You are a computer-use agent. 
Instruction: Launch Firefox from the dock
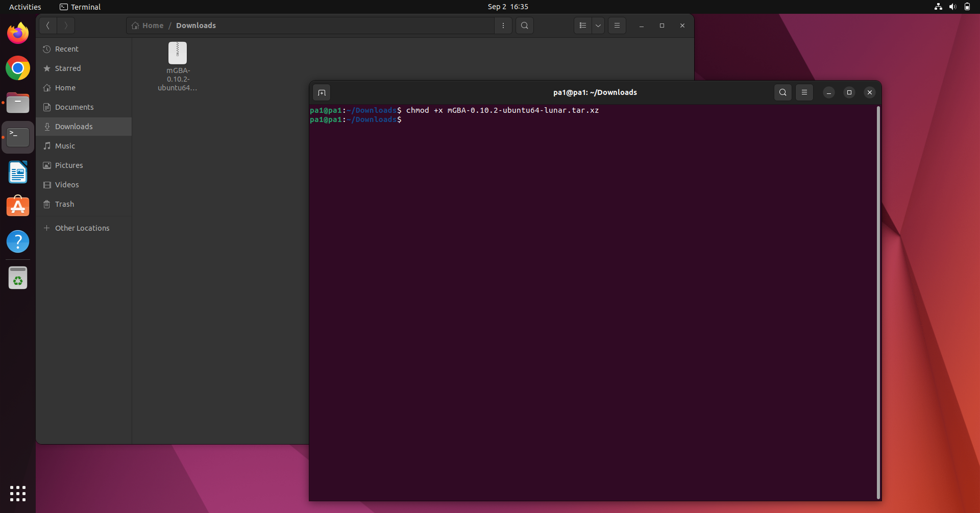click(x=18, y=33)
